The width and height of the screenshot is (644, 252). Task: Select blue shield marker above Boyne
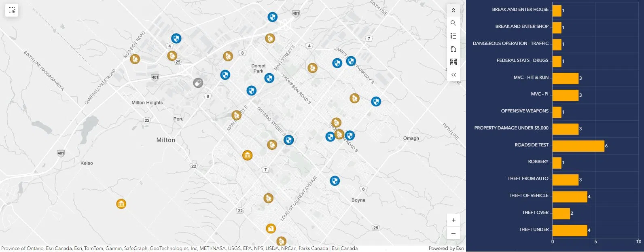pyautogui.click(x=335, y=181)
